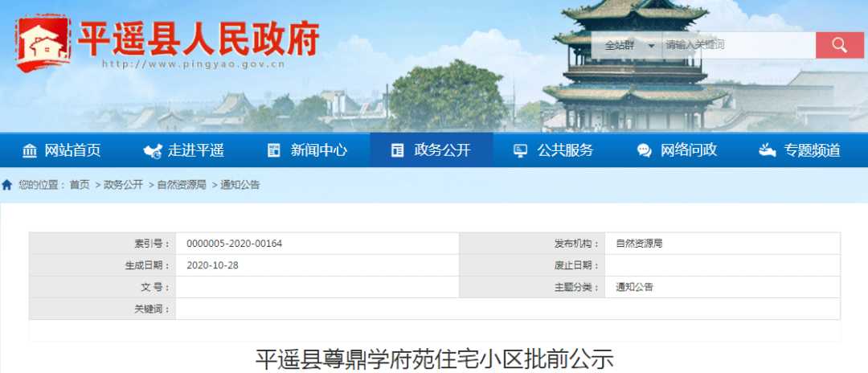Click the Pingyao County government logo emblem
This screenshot has height=373, width=868.
coord(43,43)
